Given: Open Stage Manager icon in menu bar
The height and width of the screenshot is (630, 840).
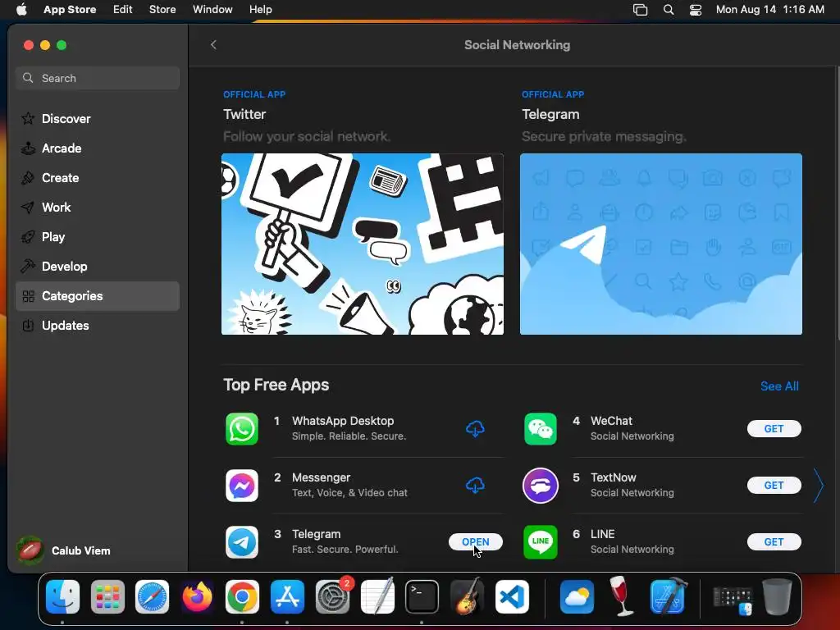Looking at the screenshot, I should coord(640,10).
